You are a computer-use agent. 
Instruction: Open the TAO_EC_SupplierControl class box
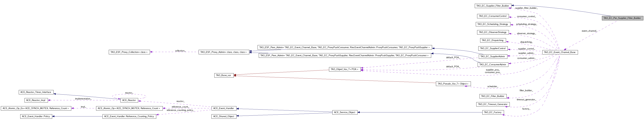(493, 48)
